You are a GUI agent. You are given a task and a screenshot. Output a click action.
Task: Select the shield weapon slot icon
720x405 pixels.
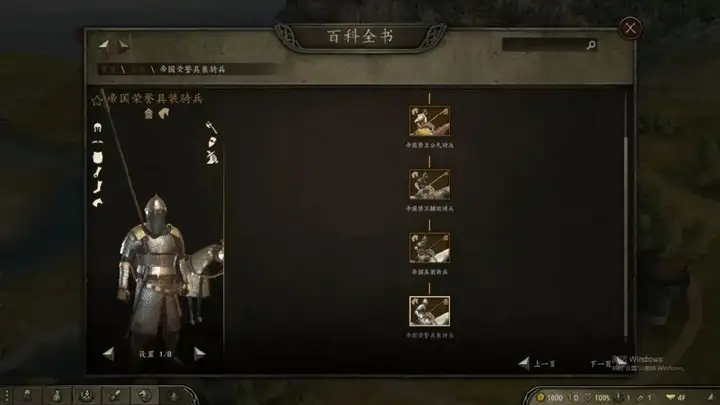tap(212, 142)
